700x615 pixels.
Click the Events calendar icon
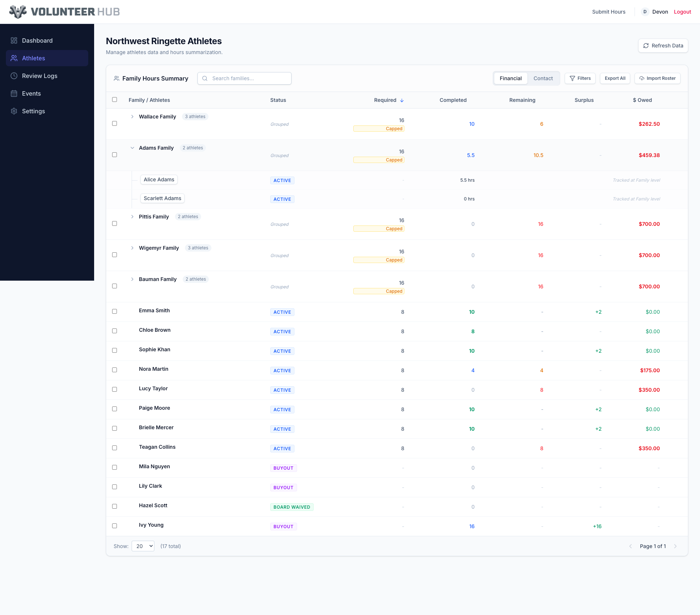coord(14,93)
